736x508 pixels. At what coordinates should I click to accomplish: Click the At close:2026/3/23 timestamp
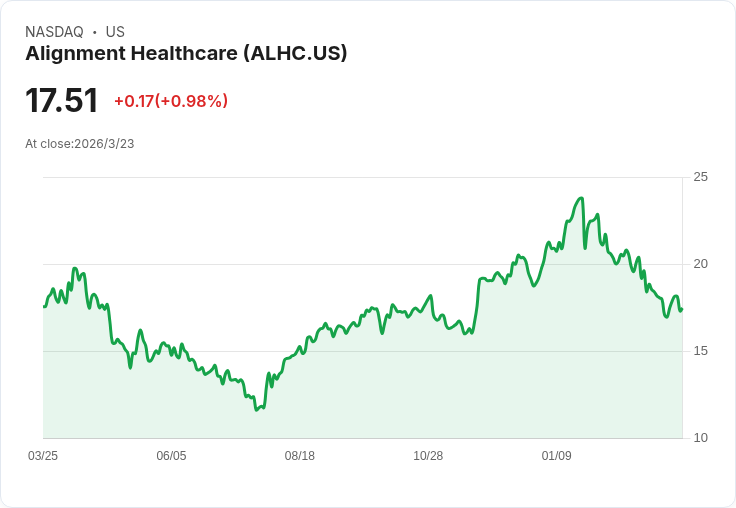pos(80,144)
